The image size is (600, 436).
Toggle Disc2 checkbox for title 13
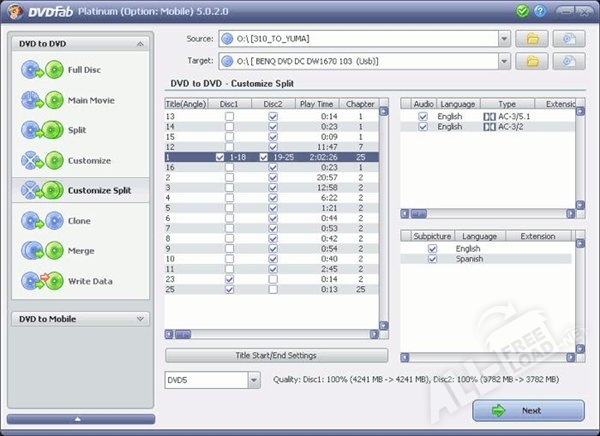pyautogui.click(x=273, y=116)
